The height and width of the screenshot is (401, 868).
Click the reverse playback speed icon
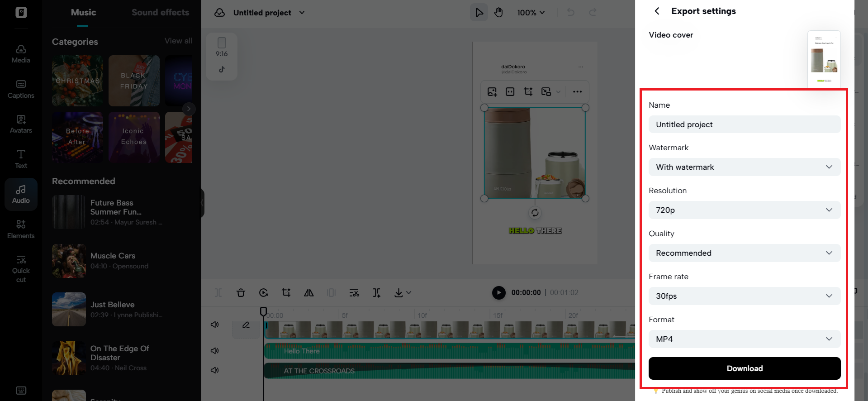(x=263, y=293)
